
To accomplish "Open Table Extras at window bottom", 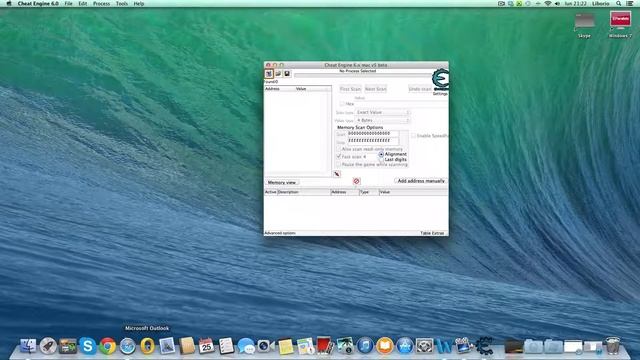I will tap(432, 233).
